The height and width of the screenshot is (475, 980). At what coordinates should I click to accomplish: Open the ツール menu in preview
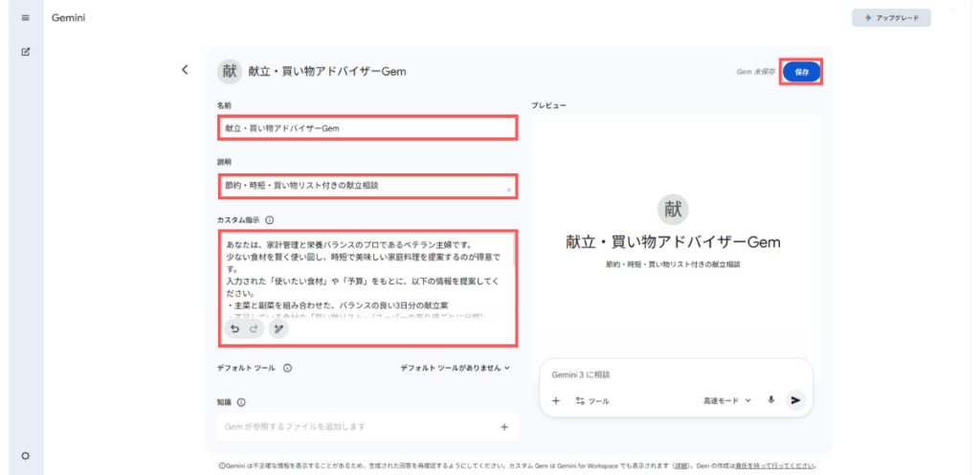pos(592,400)
